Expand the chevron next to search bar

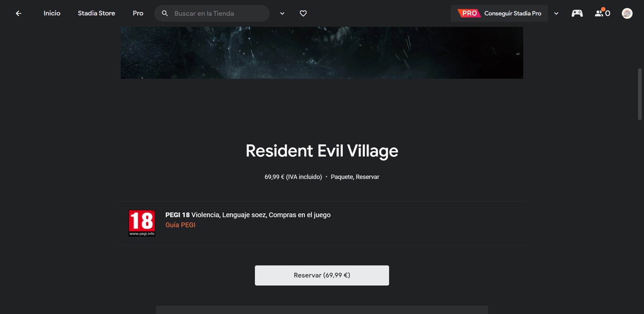pyautogui.click(x=282, y=14)
